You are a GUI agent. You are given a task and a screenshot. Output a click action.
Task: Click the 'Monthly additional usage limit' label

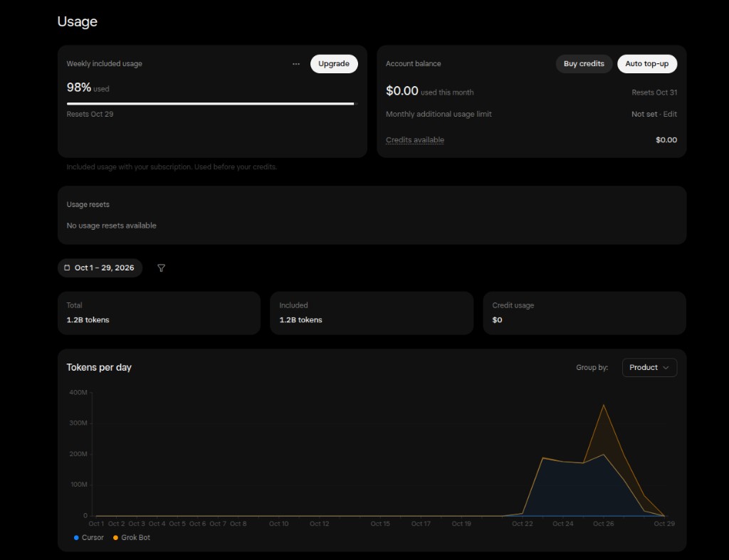439,114
